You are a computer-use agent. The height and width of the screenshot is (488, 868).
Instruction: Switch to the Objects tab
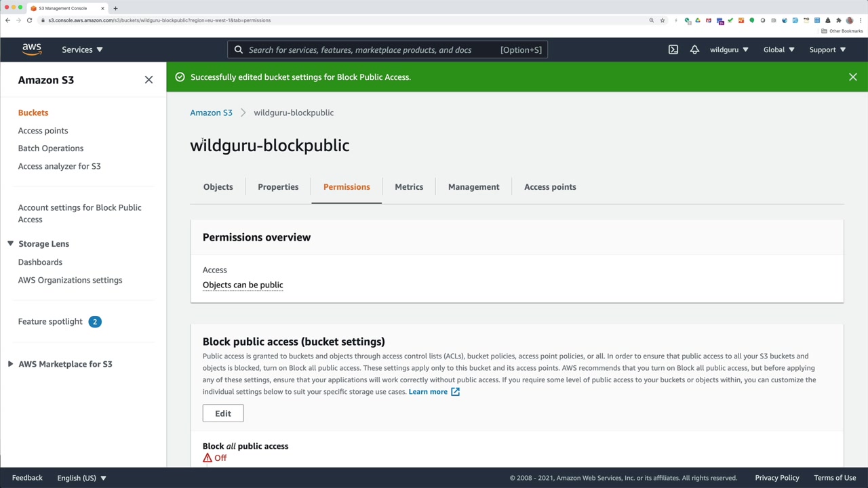coord(218,187)
